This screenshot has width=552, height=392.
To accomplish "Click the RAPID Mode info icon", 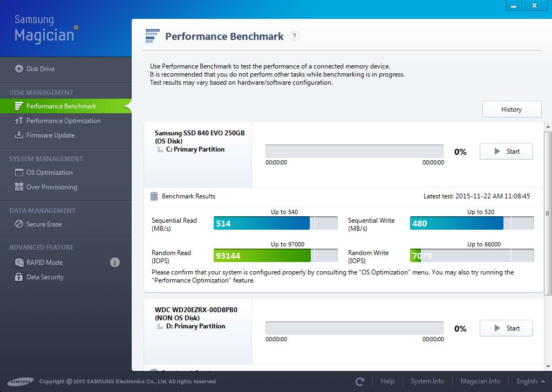I will tap(115, 262).
